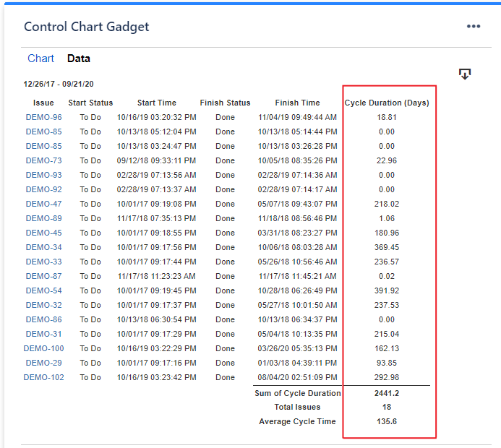Screen dimensions: 501x448
Task: Click the Total Issues label
Action: point(297,407)
